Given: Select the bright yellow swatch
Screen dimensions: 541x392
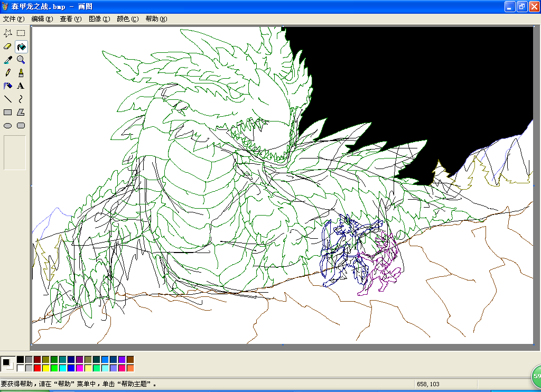Looking at the screenshot, I should click(x=46, y=368).
